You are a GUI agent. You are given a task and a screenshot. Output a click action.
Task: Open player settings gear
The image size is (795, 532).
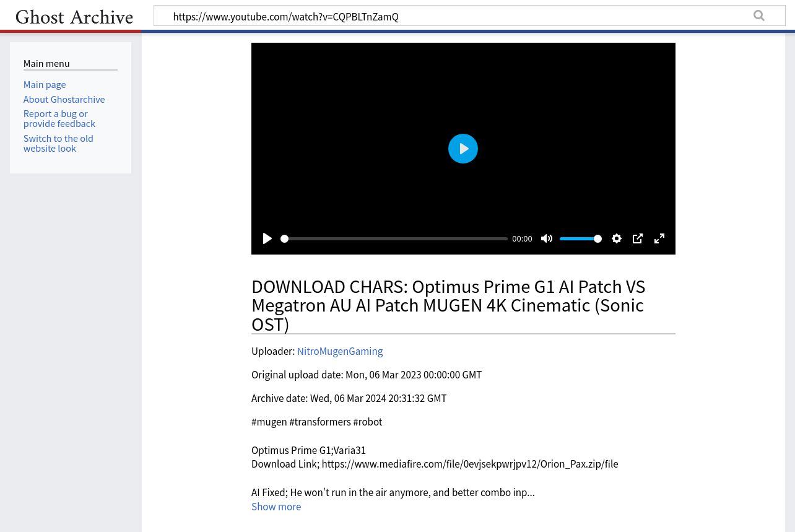coord(617,238)
